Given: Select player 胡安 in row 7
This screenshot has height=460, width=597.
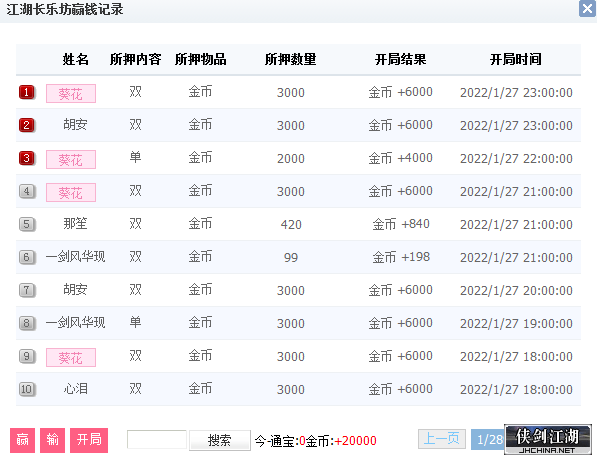Looking at the screenshot, I should click(75, 289).
